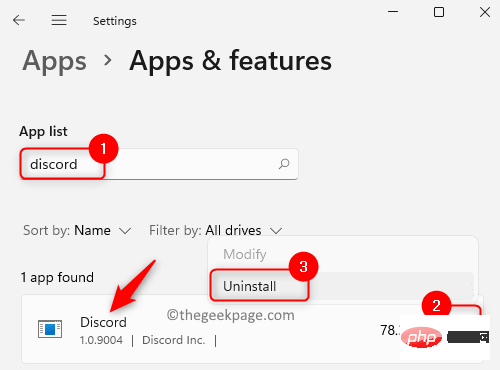Click the 1 app found label
The width and height of the screenshot is (500, 370).
coord(57,278)
